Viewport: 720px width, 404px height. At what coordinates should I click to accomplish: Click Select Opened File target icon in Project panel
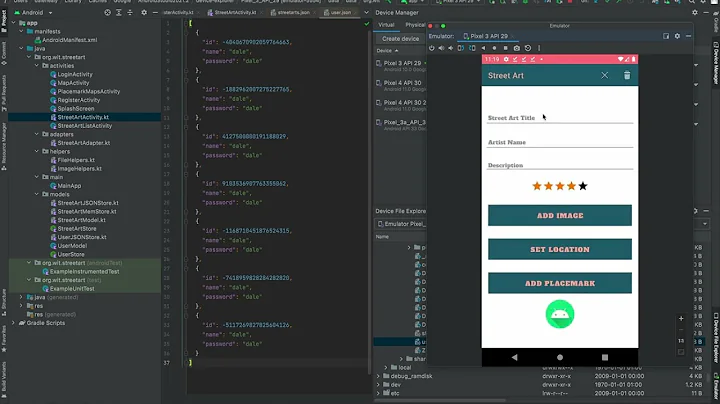[x=107, y=12]
